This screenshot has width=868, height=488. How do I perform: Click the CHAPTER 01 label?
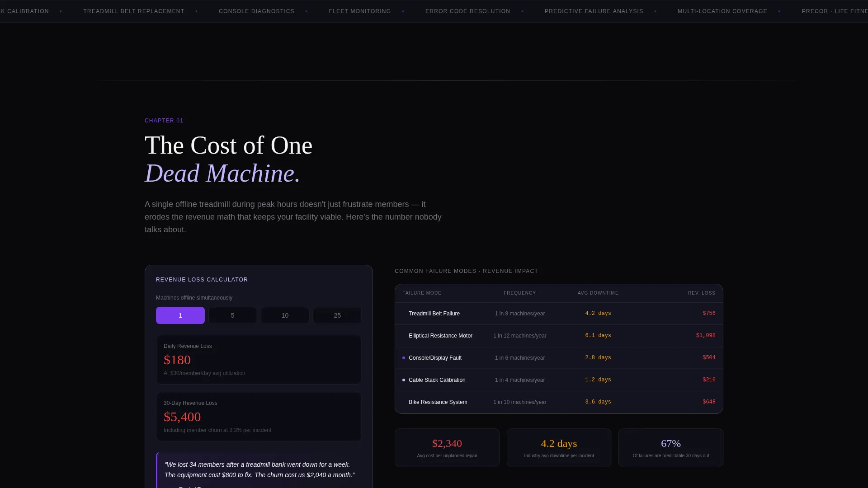[x=164, y=121]
